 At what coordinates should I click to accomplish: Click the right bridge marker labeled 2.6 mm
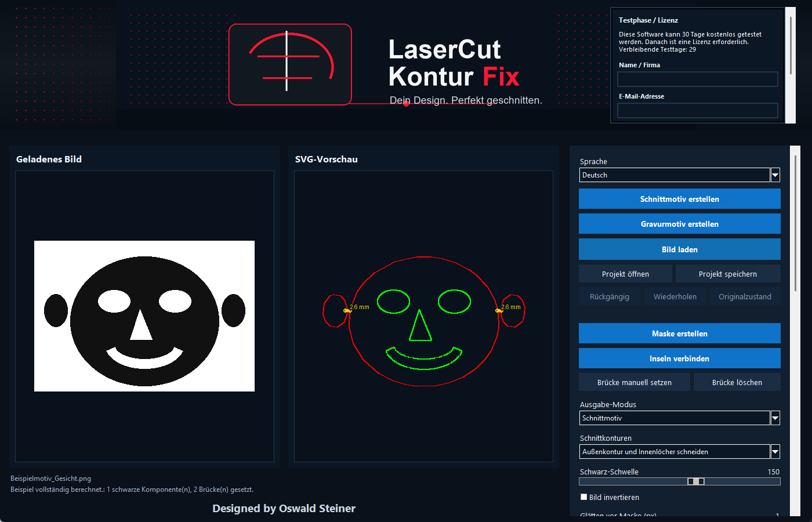click(499, 311)
